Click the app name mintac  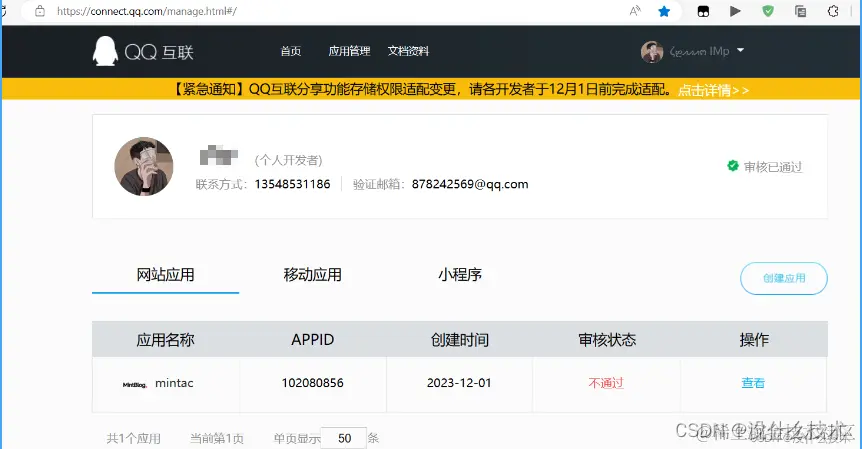pyautogui.click(x=174, y=383)
